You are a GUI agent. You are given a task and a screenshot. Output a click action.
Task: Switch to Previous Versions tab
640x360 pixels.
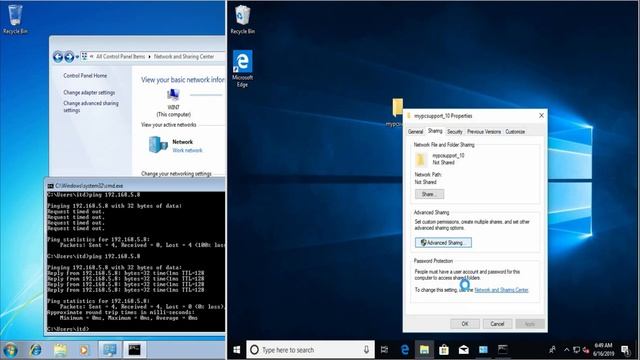click(x=484, y=132)
